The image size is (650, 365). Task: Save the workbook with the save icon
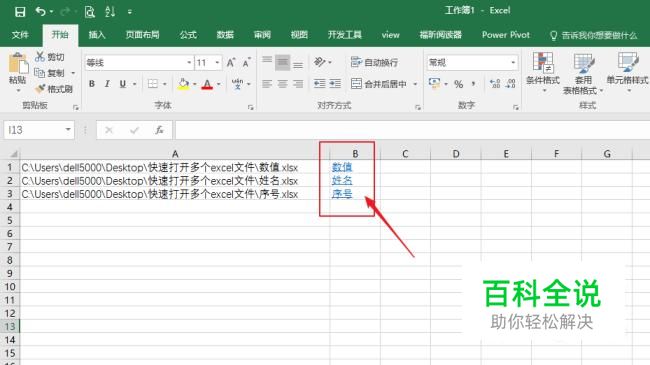19,12
